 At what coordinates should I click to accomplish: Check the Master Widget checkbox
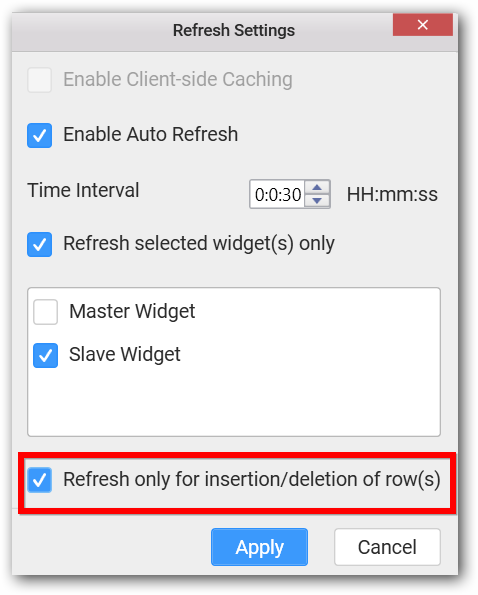point(46,312)
